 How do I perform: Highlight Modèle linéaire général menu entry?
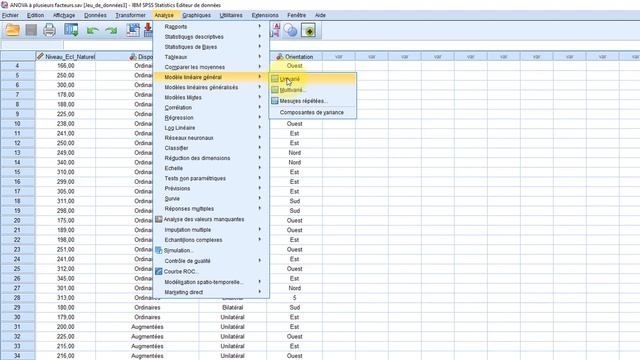(x=211, y=77)
